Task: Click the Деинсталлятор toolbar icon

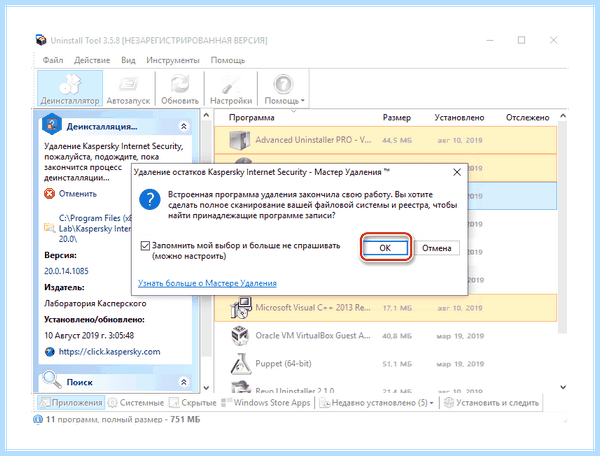Action: click(70, 88)
